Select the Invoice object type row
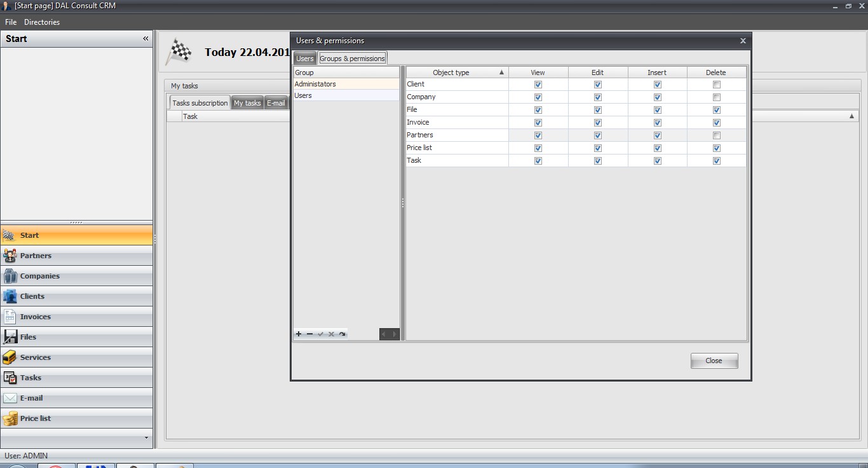Screen dimensions: 868x468 [x=458, y=123]
